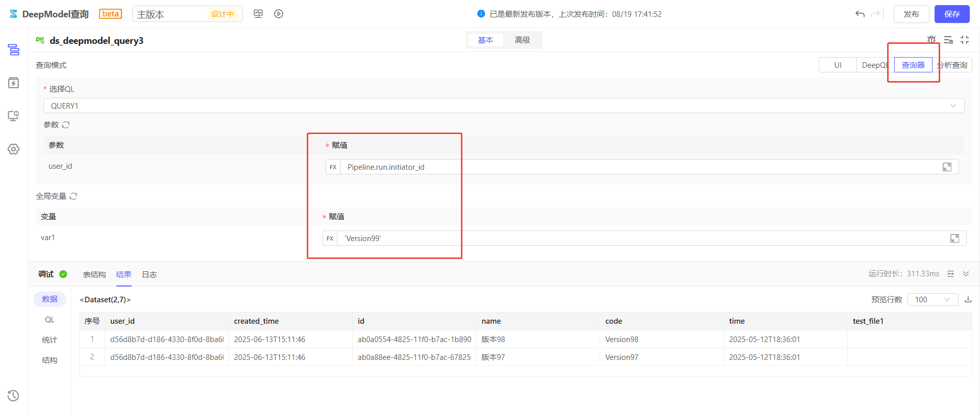Select the 结构 result view

[x=50, y=360]
